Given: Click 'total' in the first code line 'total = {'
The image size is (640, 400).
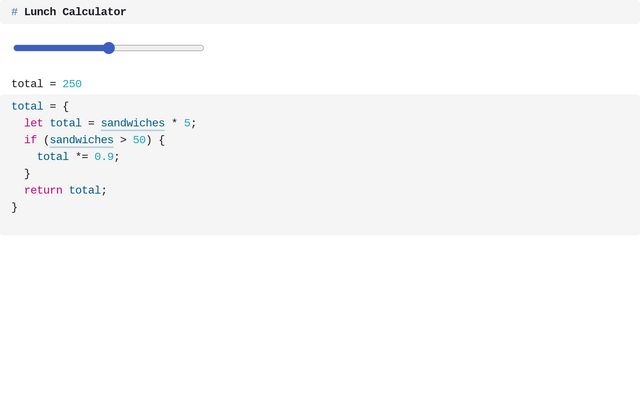Looking at the screenshot, I should tap(27, 106).
